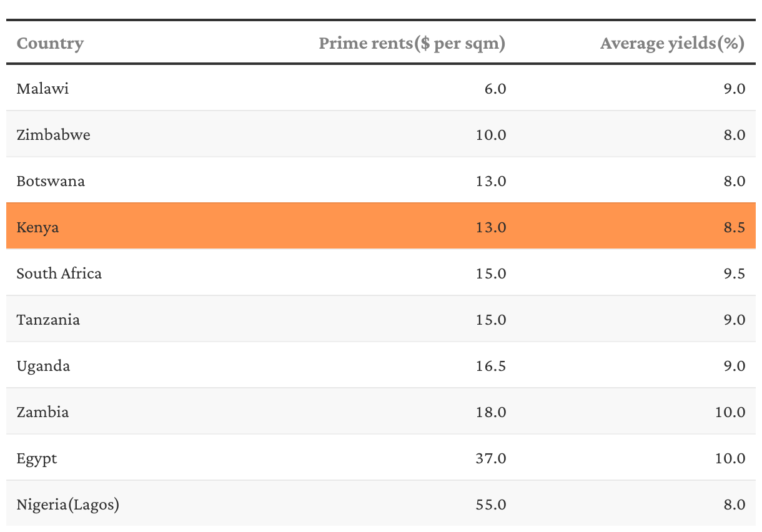The image size is (762, 532).
Task: Click the Zimbabwe country cell
Action: click(53, 135)
